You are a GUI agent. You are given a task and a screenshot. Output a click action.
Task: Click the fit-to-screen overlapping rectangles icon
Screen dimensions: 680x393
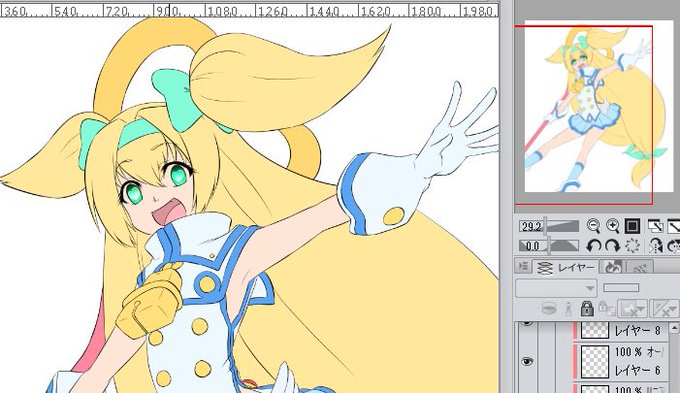pos(655,226)
